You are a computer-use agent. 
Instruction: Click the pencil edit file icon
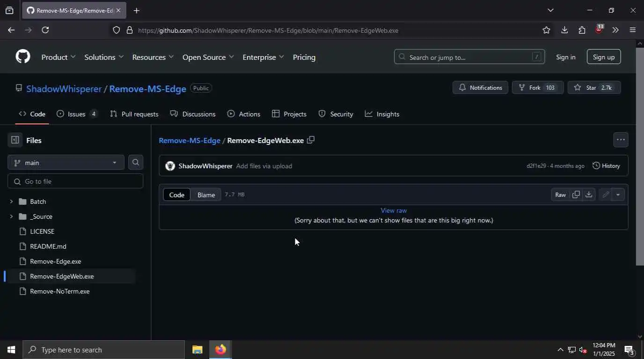pyautogui.click(x=606, y=194)
